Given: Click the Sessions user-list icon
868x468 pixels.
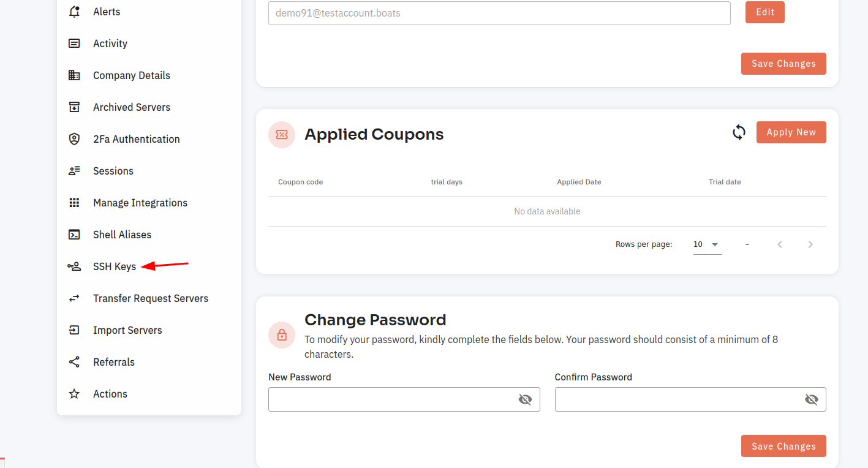Looking at the screenshot, I should 74,171.
